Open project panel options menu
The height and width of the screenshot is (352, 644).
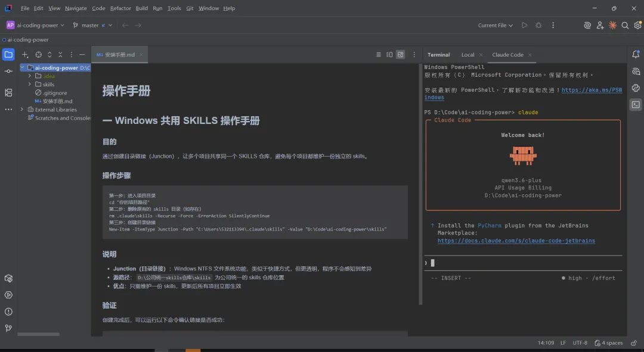tap(71, 55)
